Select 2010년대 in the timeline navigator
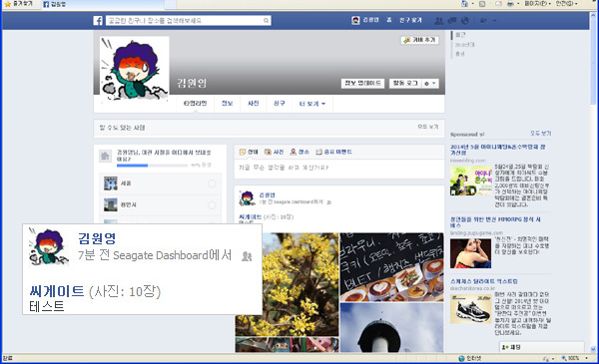The height and width of the screenshot is (364, 599). click(465, 45)
